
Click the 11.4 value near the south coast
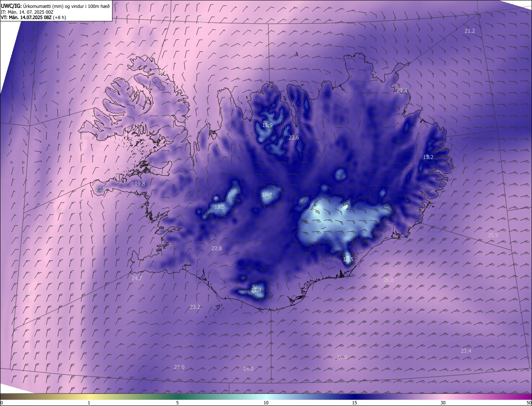pyautogui.click(x=256, y=290)
